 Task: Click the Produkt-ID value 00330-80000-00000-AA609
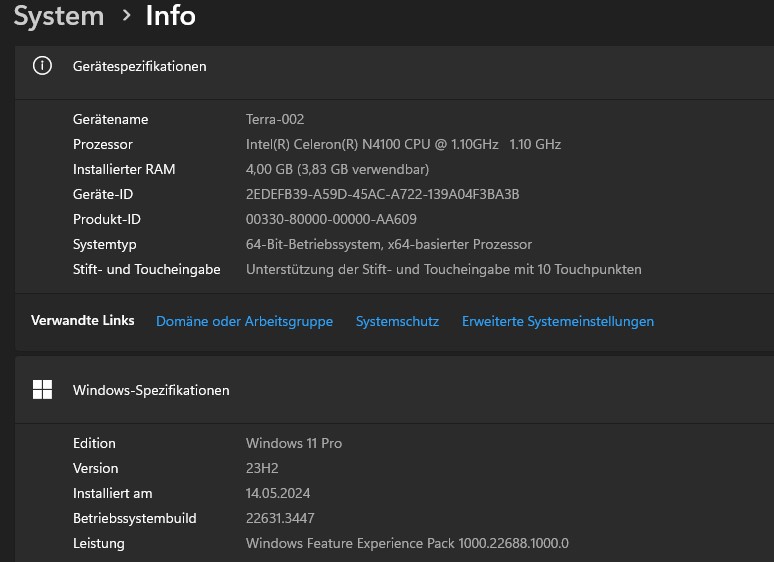[331, 219]
